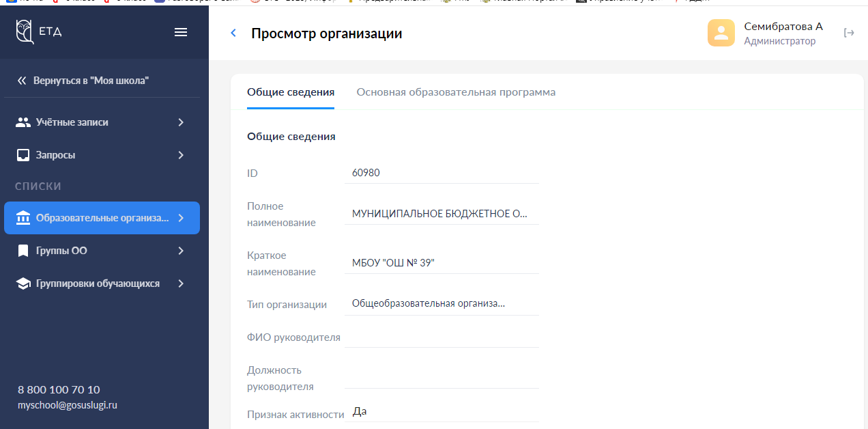Click the ФИО руководителя field
Viewport: 868px width, 429px height.
(x=442, y=337)
